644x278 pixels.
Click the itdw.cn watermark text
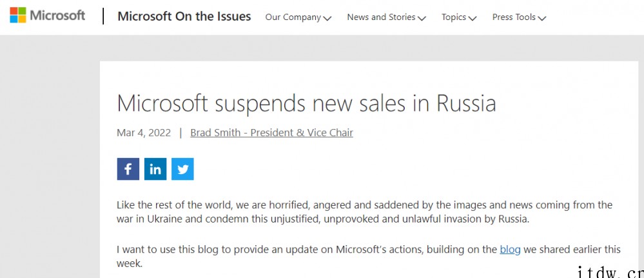click(x=610, y=272)
